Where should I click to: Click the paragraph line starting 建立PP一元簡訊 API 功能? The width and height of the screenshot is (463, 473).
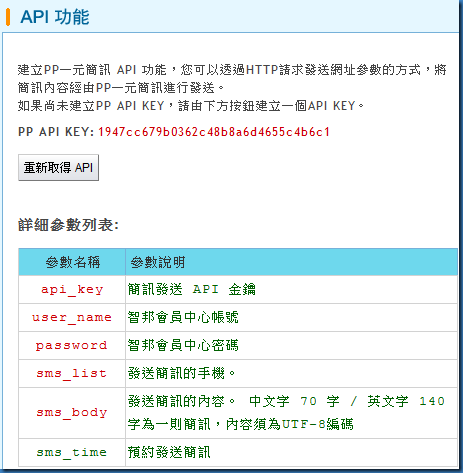pos(232,70)
